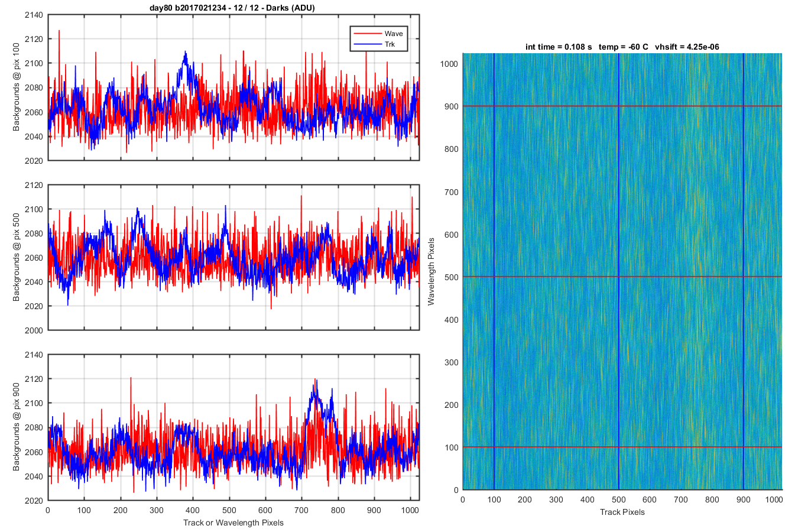
Task: Click the 'Track or Wavelength Pixels' axis label
Action: coord(233,523)
